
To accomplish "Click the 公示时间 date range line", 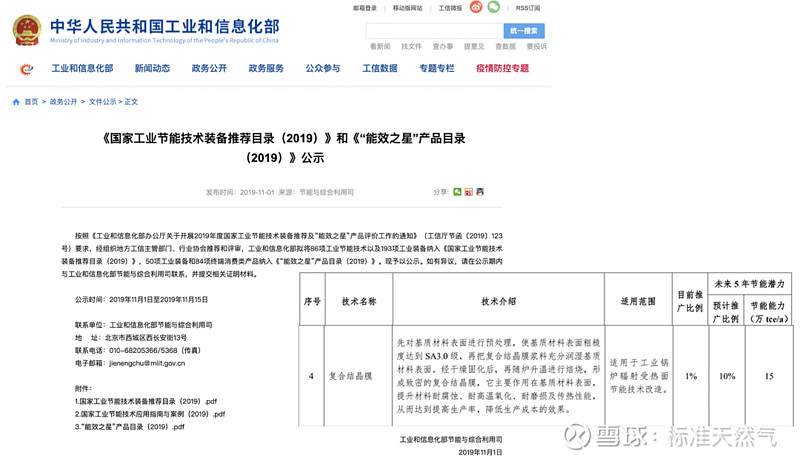I will 141,299.
